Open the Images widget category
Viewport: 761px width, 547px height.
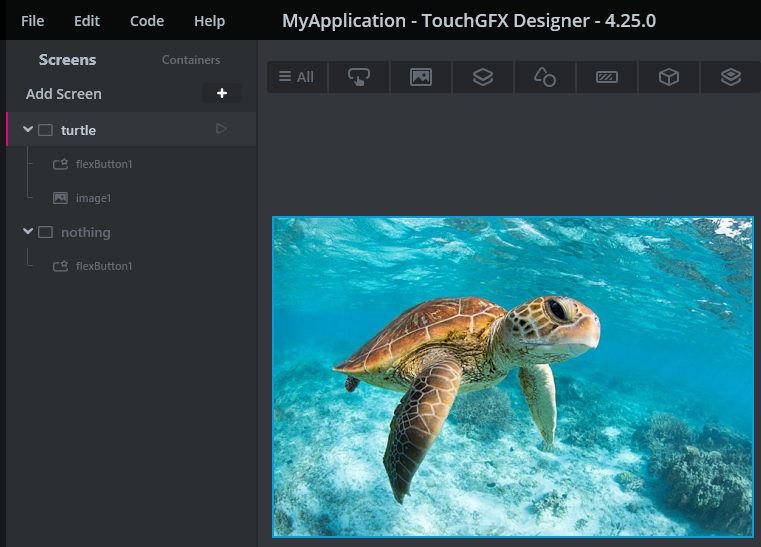coord(421,77)
